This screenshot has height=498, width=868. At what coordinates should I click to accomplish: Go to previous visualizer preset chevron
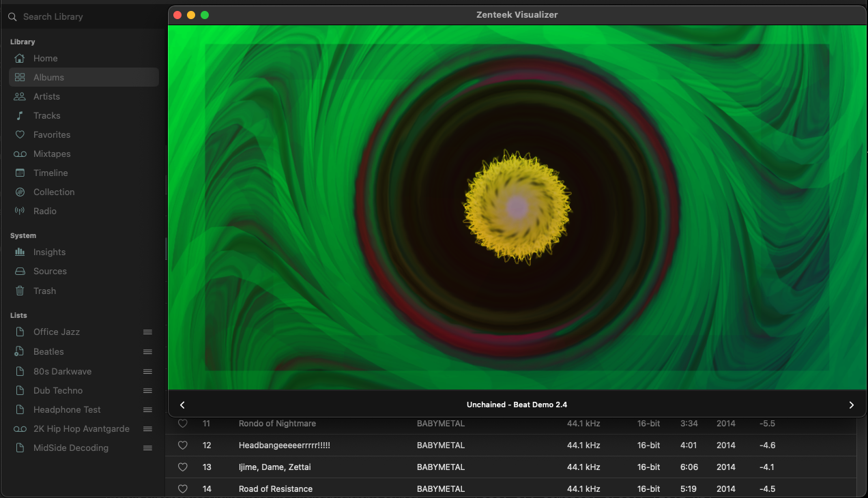[182, 405]
